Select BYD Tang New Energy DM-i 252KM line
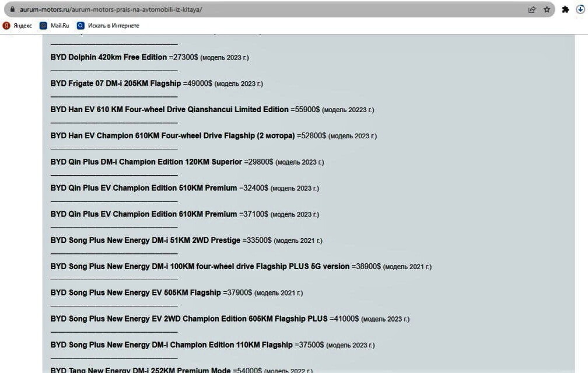Image resolution: width=588 pixels, height=373 pixels. click(x=141, y=370)
